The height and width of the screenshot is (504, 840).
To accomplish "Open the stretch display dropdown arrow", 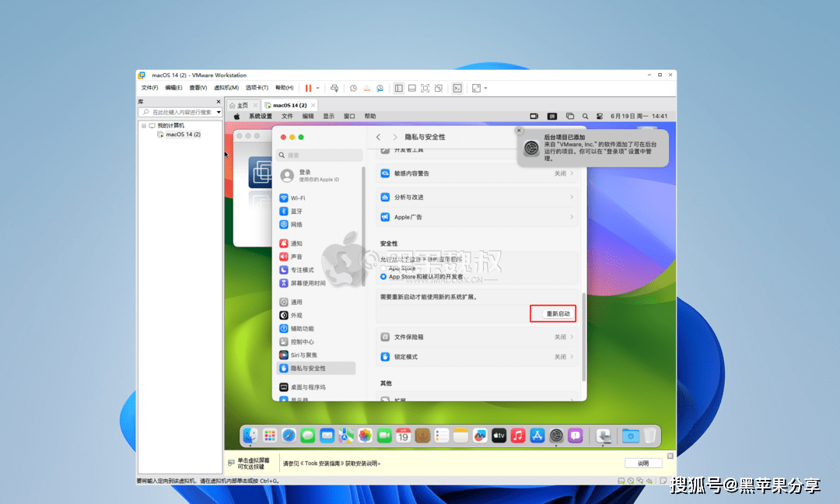I will (x=485, y=89).
